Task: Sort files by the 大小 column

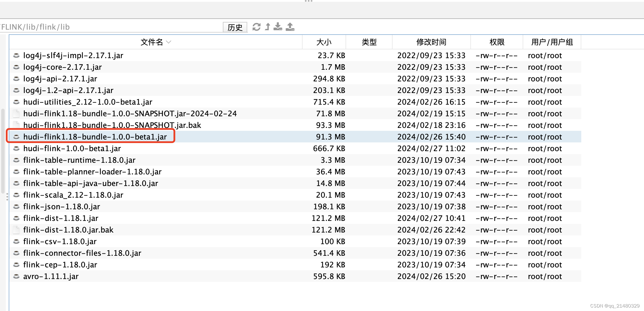Action: pos(323,42)
